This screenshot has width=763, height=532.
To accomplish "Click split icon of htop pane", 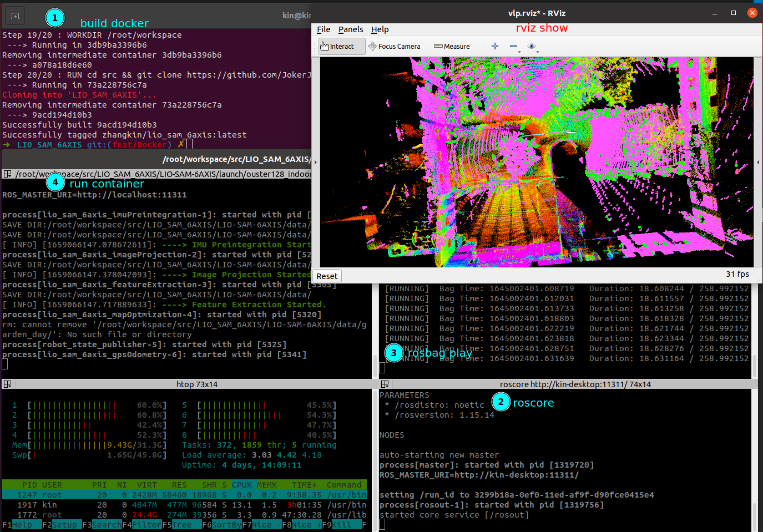I will [x=7, y=384].
